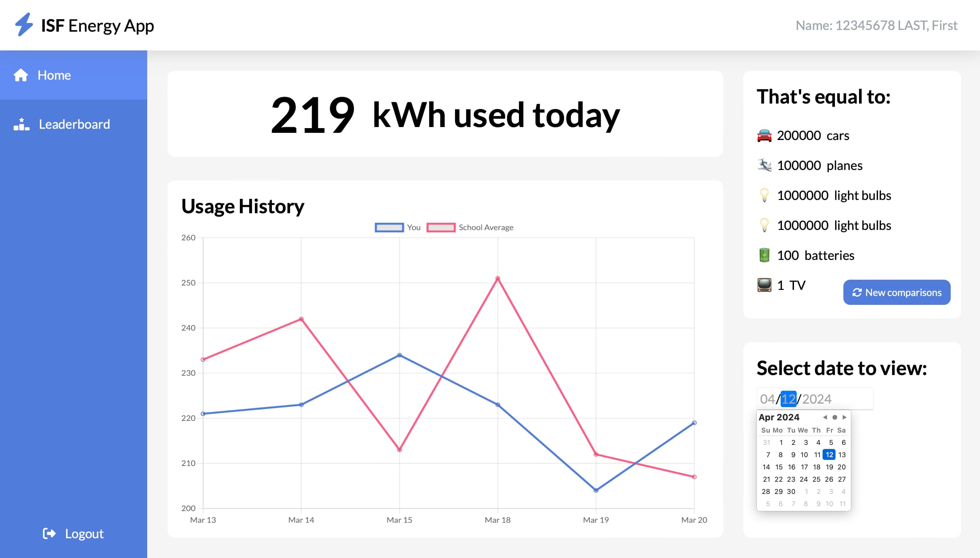
Task: Click the green battery emoji icon
Action: 764,255
